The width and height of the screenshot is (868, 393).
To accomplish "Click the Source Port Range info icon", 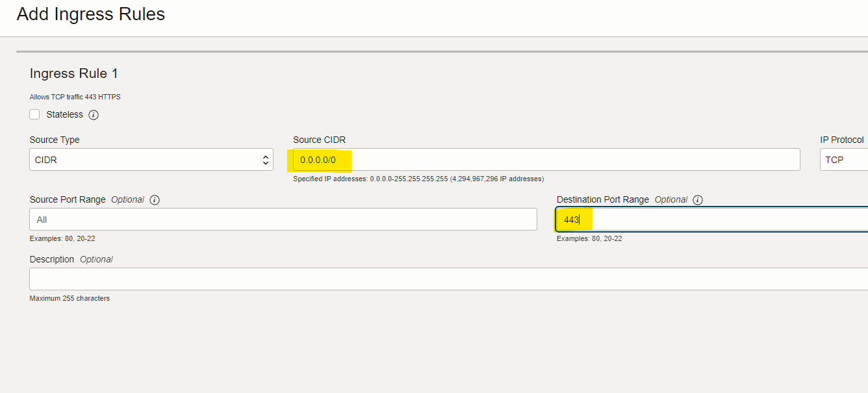I will (x=154, y=199).
